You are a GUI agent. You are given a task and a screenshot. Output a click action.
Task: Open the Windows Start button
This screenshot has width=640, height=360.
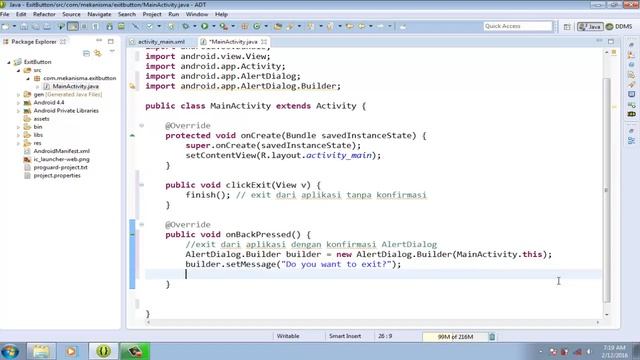tap(10, 351)
